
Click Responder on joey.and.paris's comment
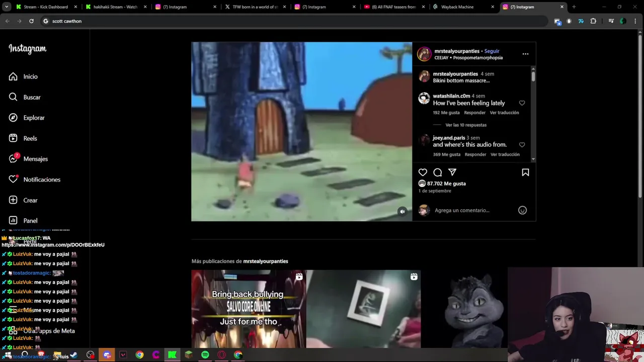click(475, 154)
